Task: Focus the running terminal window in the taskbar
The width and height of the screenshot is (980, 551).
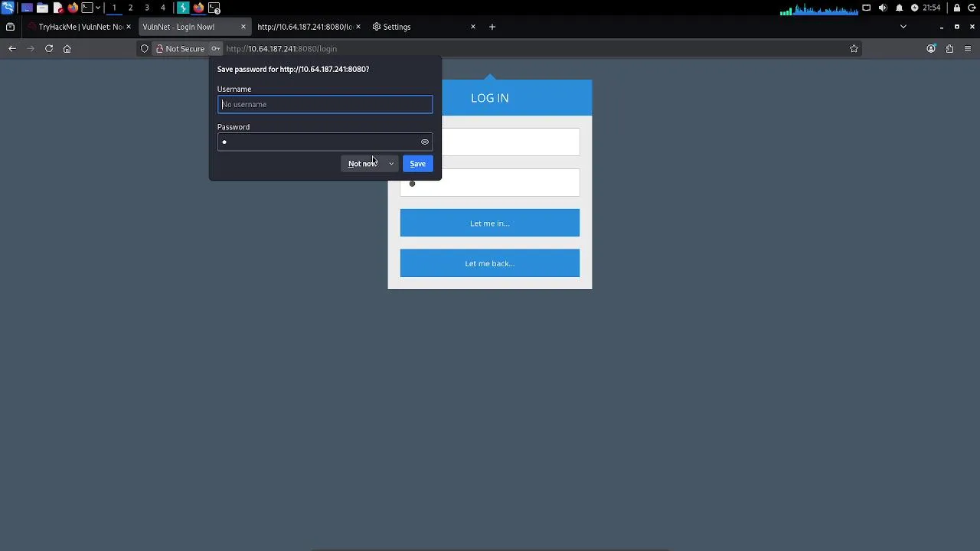Action: 214,8
